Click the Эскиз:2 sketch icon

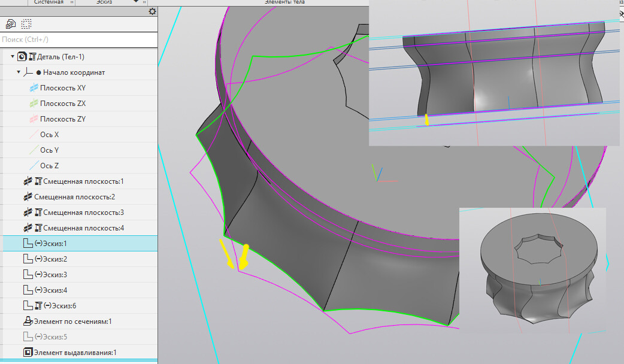click(x=27, y=259)
